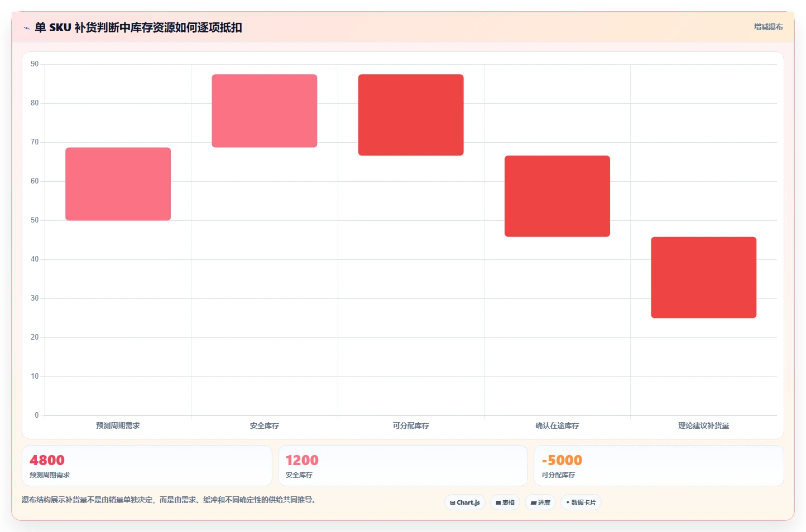Open the 4800 预测周期需求 data card
806x532 pixels.
[147, 466]
